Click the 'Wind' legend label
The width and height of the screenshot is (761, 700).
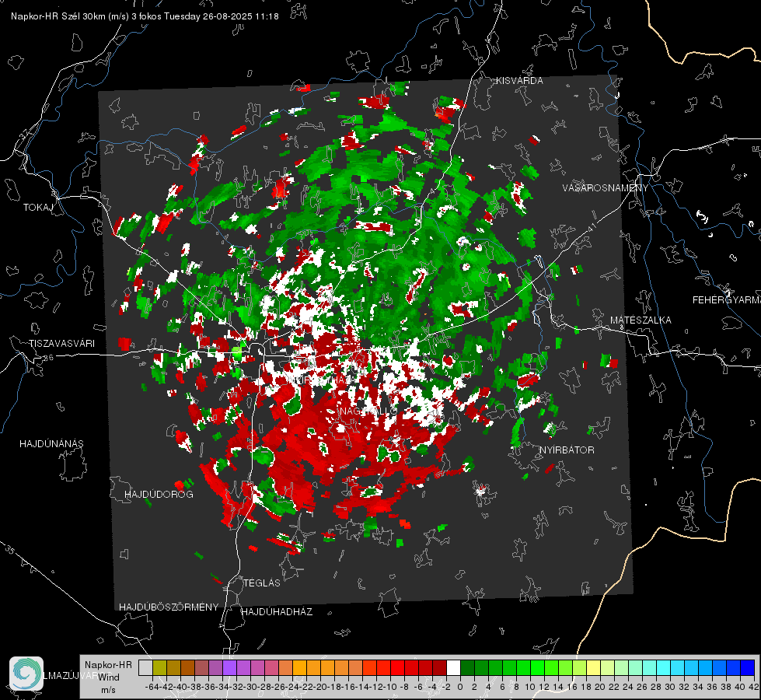tap(109, 677)
